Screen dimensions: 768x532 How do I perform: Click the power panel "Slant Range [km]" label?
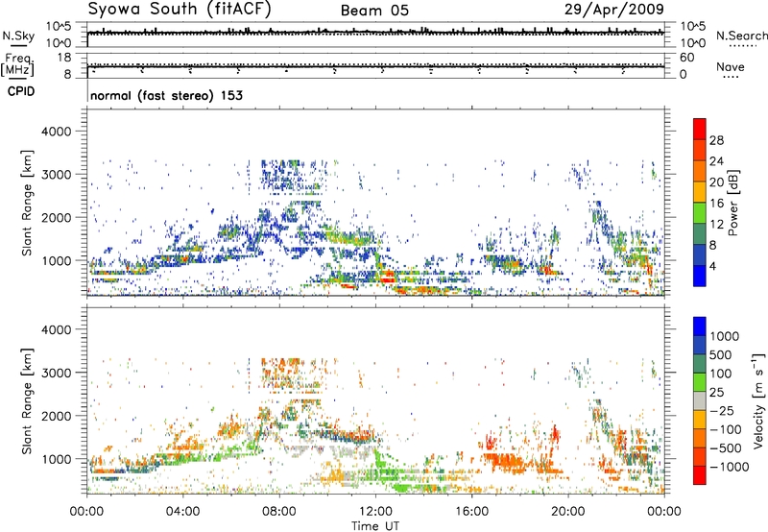point(27,203)
